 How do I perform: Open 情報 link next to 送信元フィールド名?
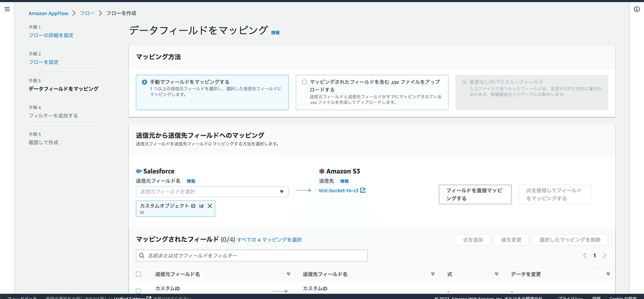click(x=191, y=181)
